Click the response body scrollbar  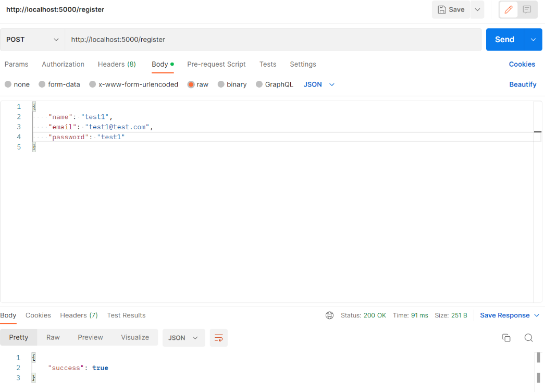[538, 367]
